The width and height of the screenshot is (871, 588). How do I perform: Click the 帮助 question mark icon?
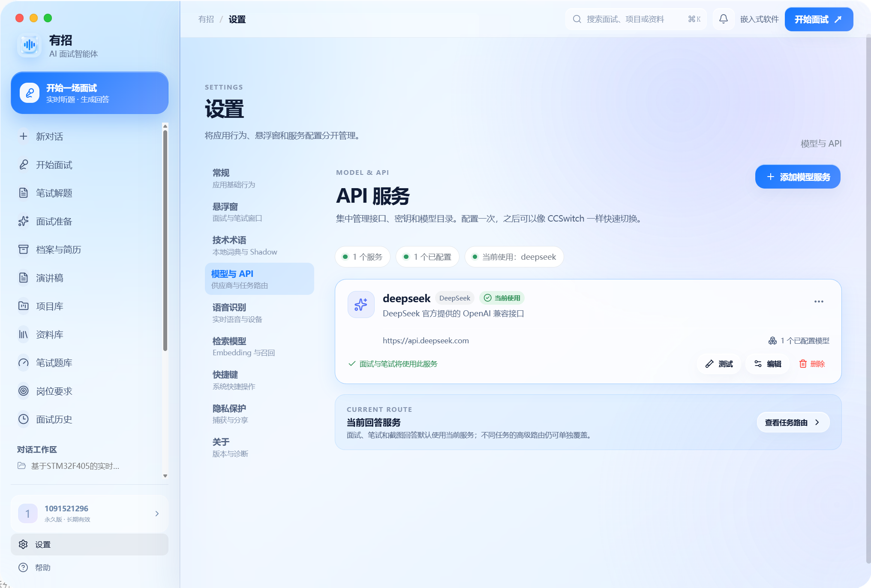click(x=23, y=567)
